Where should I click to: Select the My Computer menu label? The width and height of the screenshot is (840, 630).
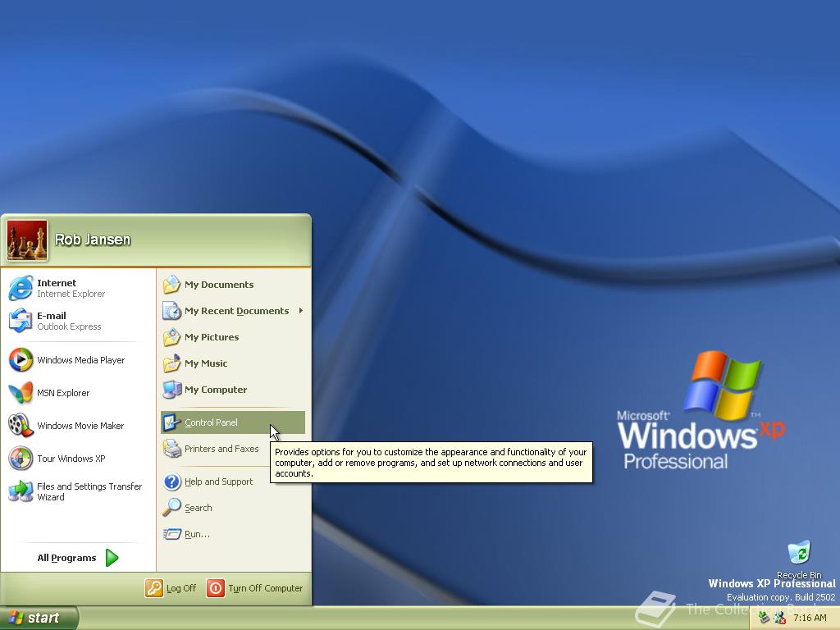216,390
